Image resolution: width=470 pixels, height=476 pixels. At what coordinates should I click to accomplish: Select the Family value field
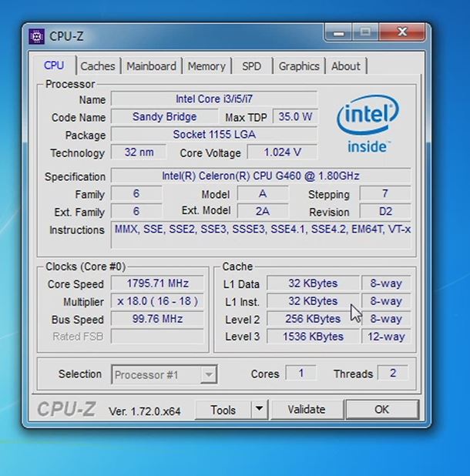click(136, 193)
